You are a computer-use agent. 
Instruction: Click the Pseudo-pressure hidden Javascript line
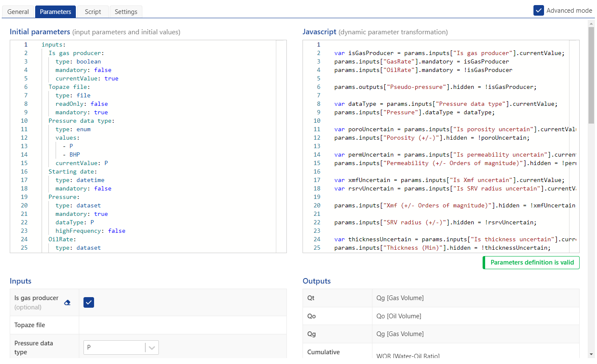(435, 87)
